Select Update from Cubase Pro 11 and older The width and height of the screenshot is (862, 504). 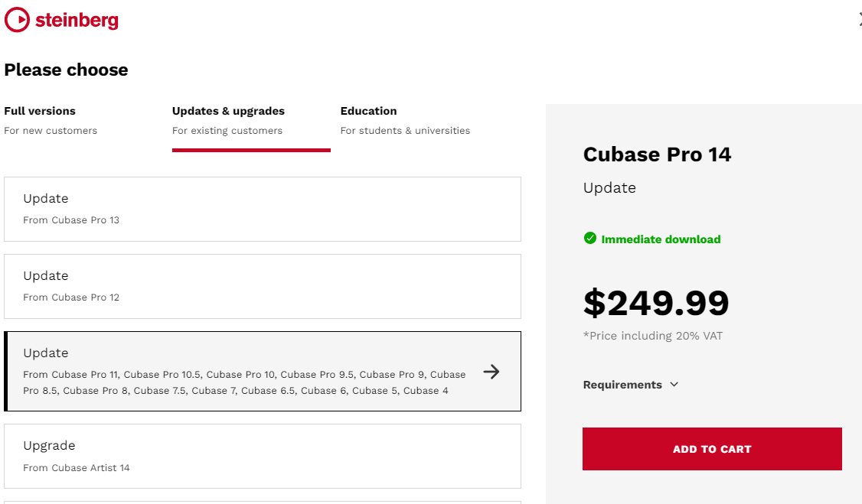(x=263, y=371)
